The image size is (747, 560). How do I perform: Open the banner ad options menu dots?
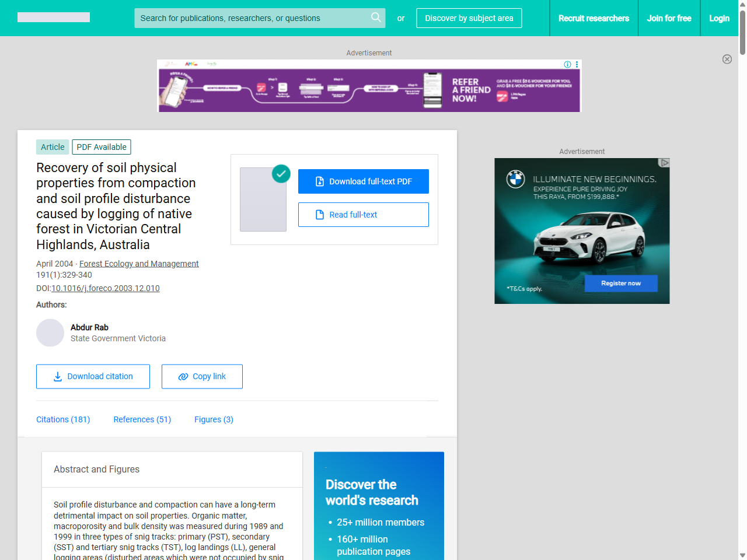click(577, 64)
